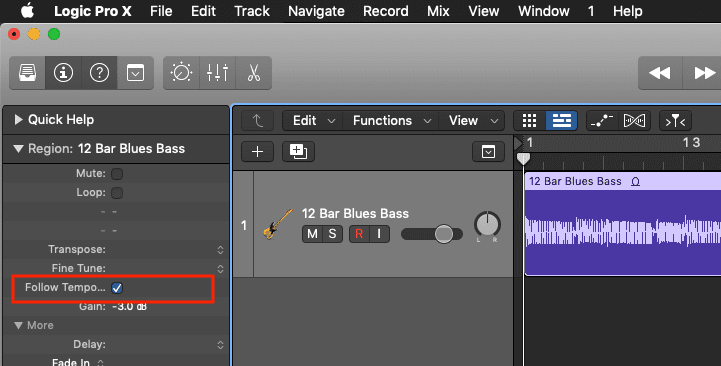Viewport: 721px width, 366px height.
Task: Open the Track menu
Action: coord(252,11)
